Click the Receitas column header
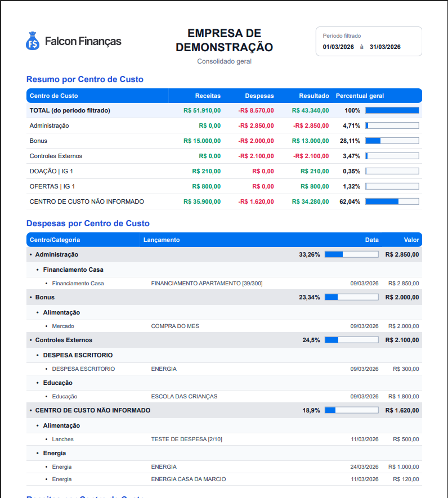 tap(208, 96)
